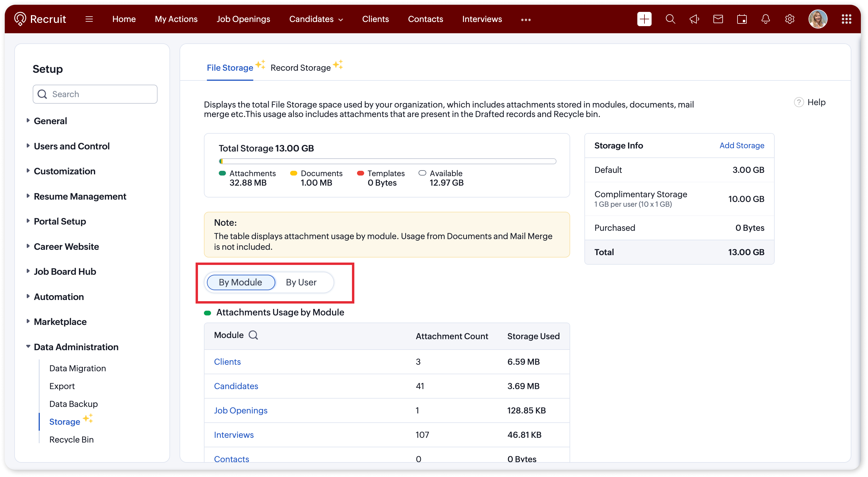Click the Module column search icon
868x477 pixels.
coord(253,335)
